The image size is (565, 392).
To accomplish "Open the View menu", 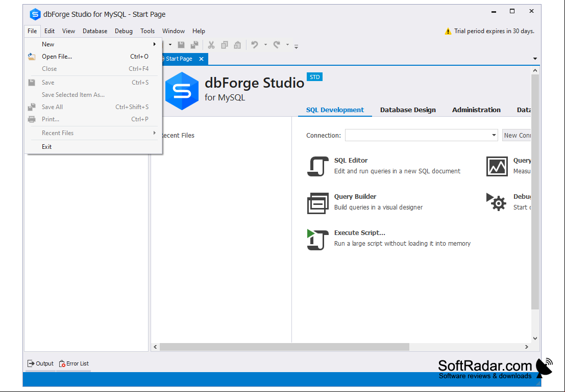I will pyautogui.click(x=68, y=31).
